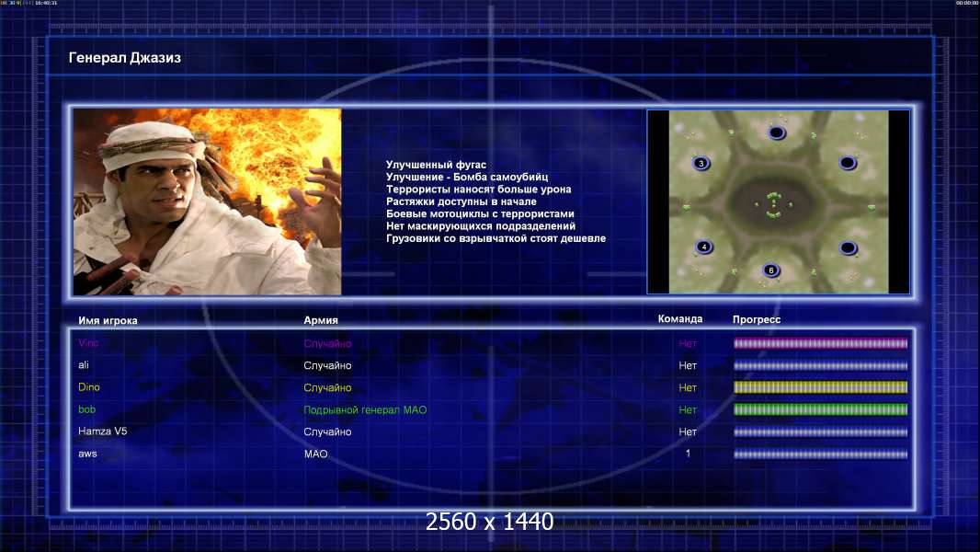Viewport: 980px width, 552px height.
Task: Click 'Террористы наносят больше урона'
Action: [x=478, y=190]
